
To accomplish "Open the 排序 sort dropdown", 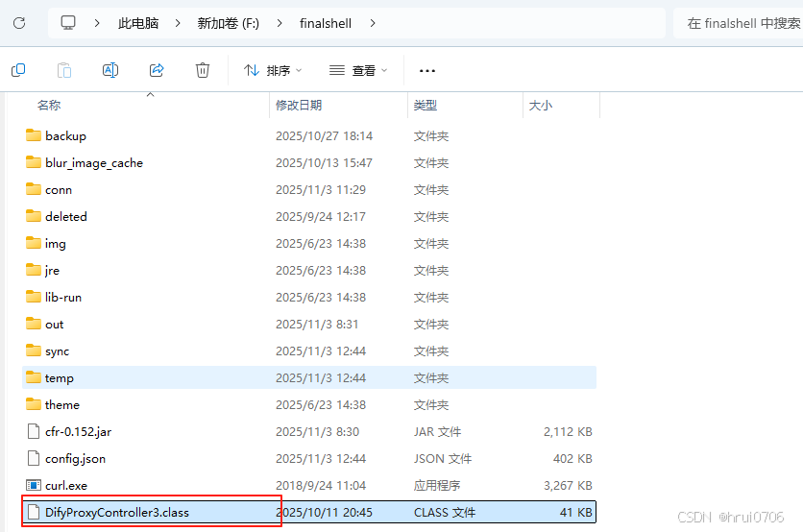I will point(273,70).
